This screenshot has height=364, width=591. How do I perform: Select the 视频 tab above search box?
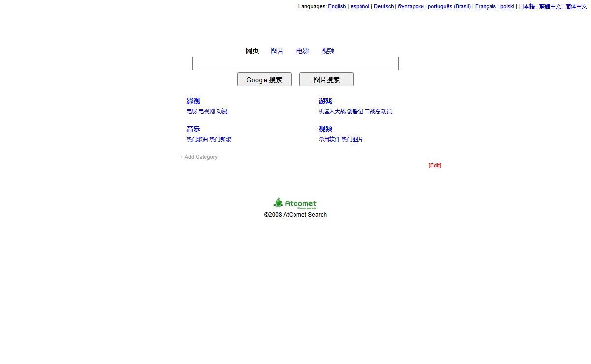(328, 51)
